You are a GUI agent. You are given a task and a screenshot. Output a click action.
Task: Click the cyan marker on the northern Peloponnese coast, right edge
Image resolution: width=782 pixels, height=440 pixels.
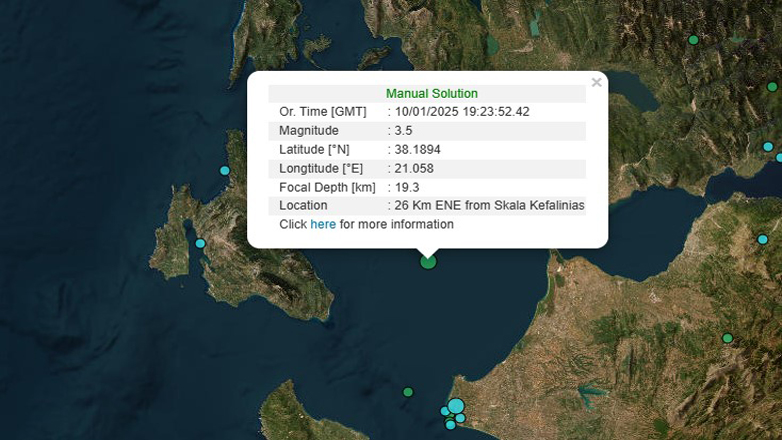pyautogui.click(x=763, y=239)
